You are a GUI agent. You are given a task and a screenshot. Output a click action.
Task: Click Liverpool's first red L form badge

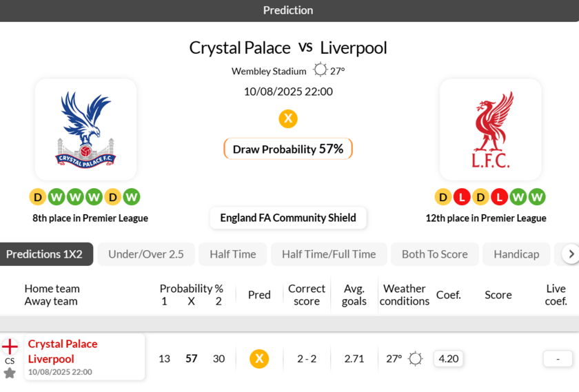tap(462, 197)
